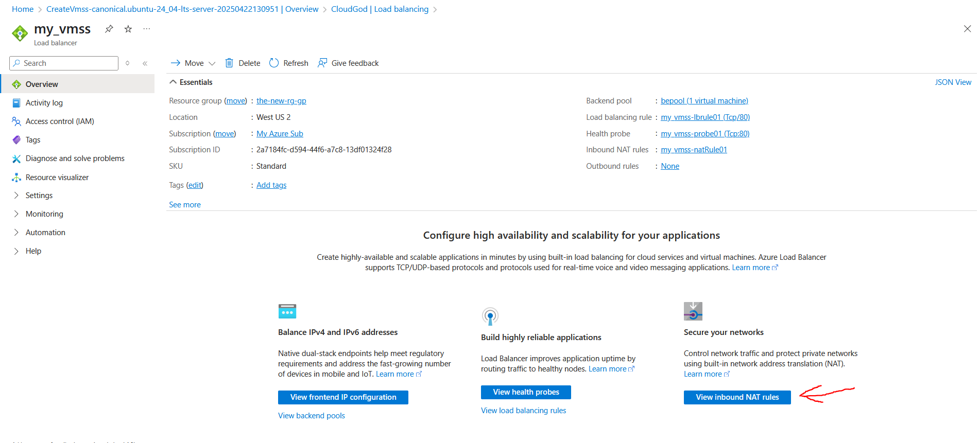Image resolution: width=980 pixels, height=443 pixels.
Task: Click the health probe reliability icon
Action: pyautogui.click(x=490, y=316)
